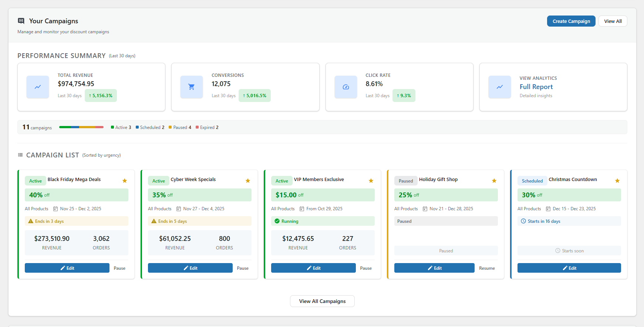Click calendar icon on Cyber Week Specials
The height and width of the screenshot is (327, 644).
[179, 209]
